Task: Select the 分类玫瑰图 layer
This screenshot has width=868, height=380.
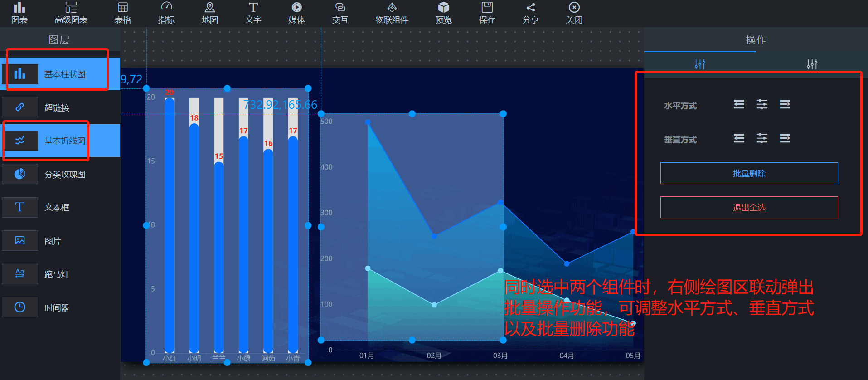Action: point(60,174)
